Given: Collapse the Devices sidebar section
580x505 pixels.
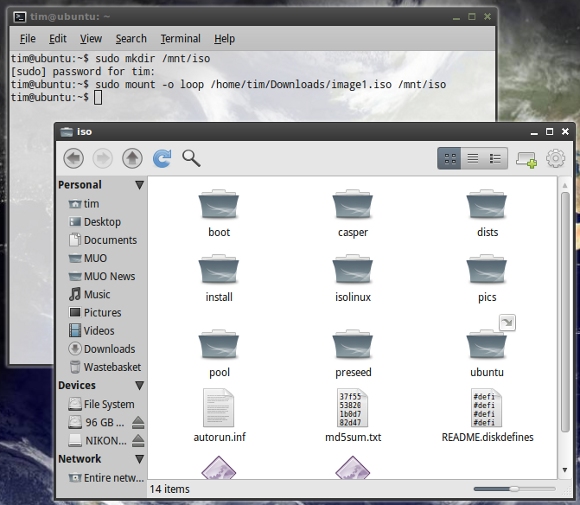Looking at the screenshot, I should point(139,386).
